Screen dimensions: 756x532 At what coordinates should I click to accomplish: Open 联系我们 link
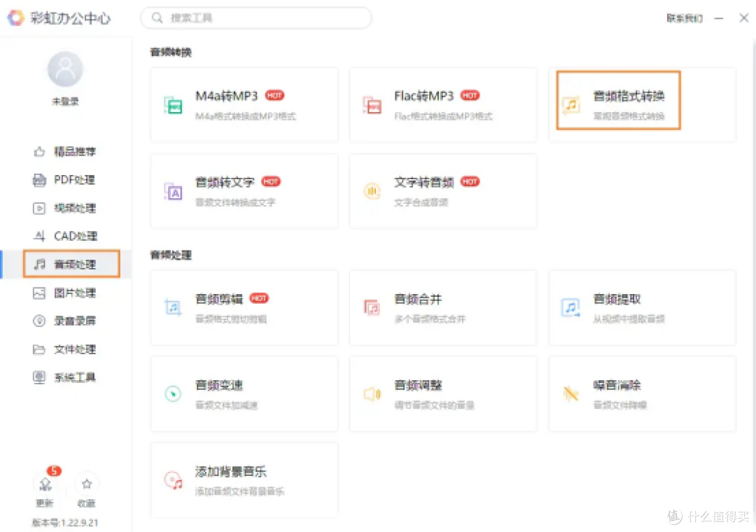click(684, 18)
